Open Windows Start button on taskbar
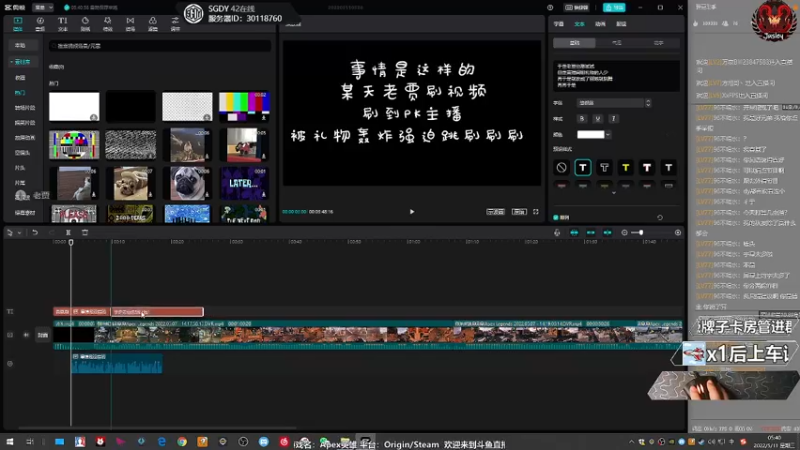The width and height of the screenshot is (800, 450). (10, 442)
